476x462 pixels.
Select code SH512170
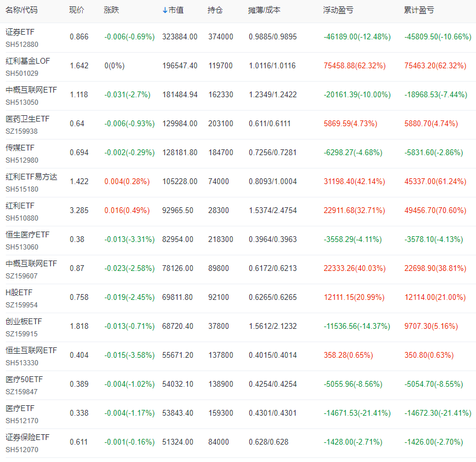tap(22, 421)
